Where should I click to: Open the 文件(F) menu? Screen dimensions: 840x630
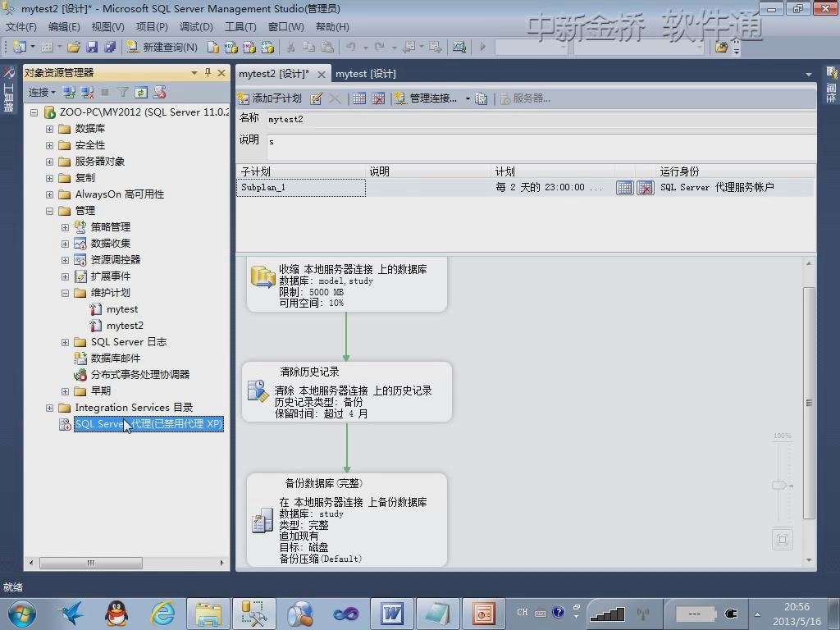pyautogui.click(x=21, y=27)
